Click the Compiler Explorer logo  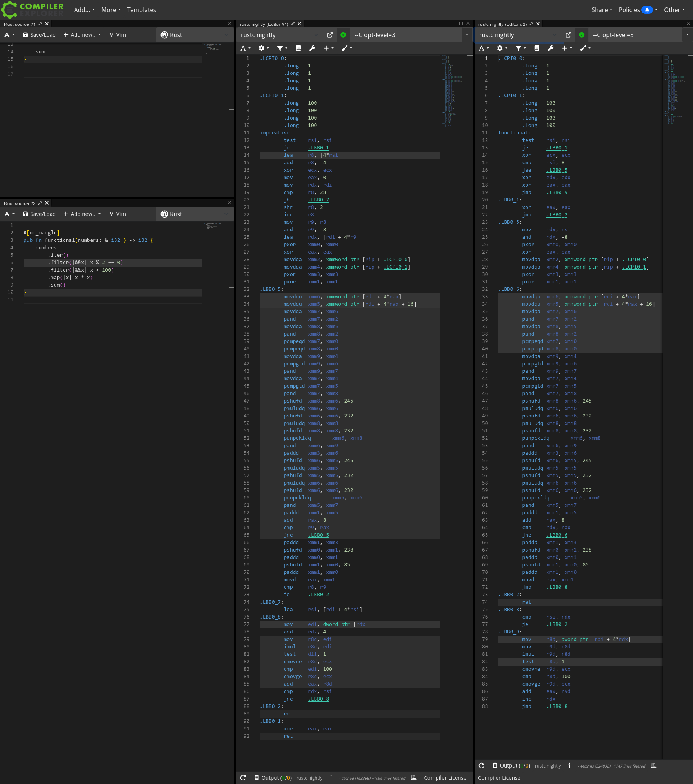[32, 9]
